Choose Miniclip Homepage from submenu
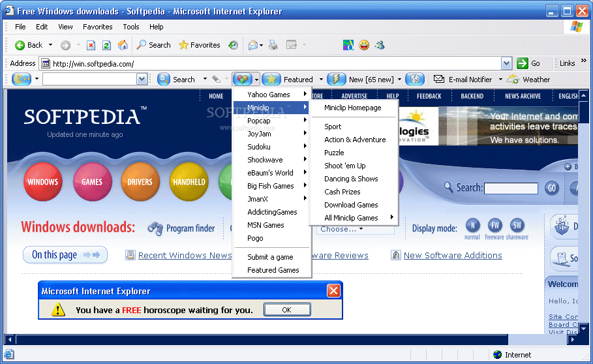 click(354, 108)
